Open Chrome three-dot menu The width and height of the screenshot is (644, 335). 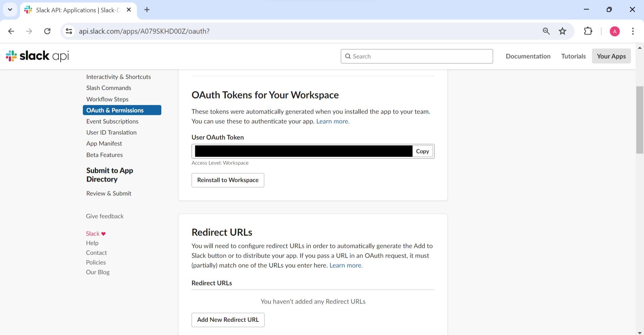pyautogui.click(x=633, y=31)
